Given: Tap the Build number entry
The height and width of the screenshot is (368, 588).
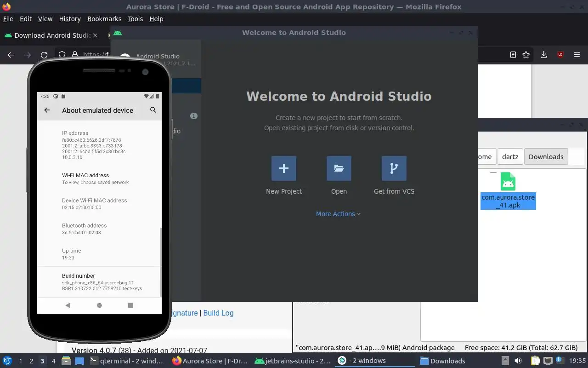Looking at the screenshot, I should click(x=99, y=282).
